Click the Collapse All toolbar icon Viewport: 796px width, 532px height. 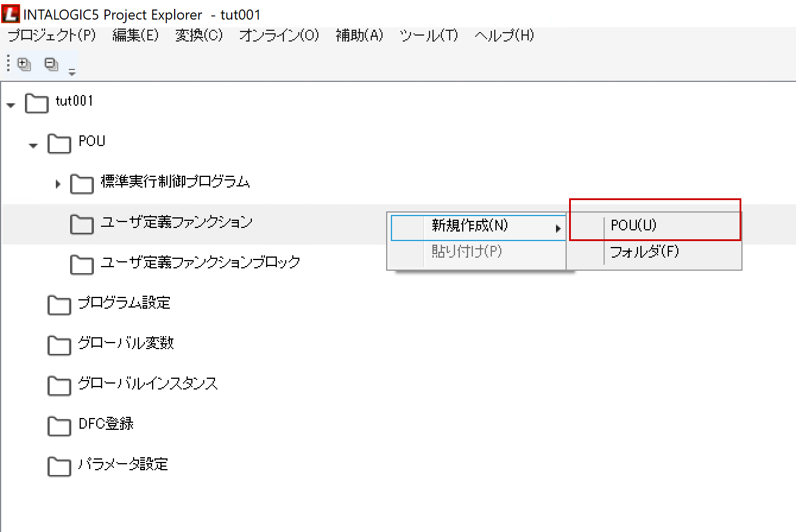[52, 64]
